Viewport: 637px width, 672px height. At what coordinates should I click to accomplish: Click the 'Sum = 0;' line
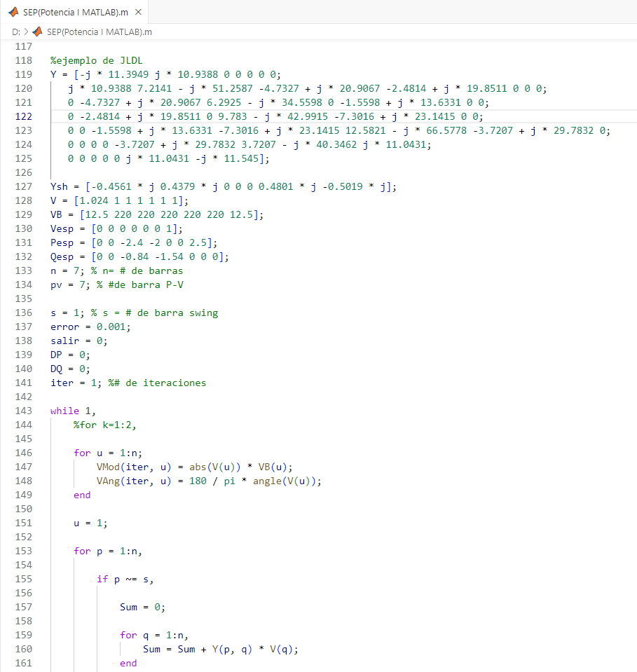[142, 607]
